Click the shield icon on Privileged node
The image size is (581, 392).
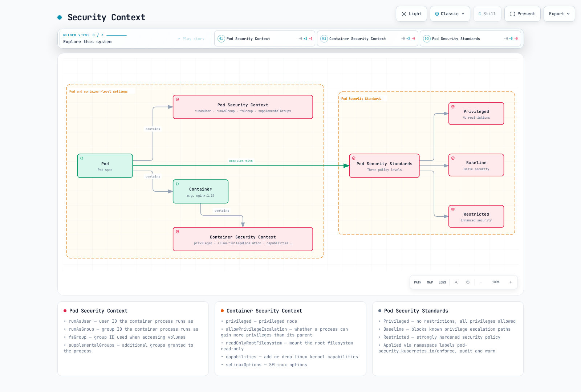(x=453, y=107)
